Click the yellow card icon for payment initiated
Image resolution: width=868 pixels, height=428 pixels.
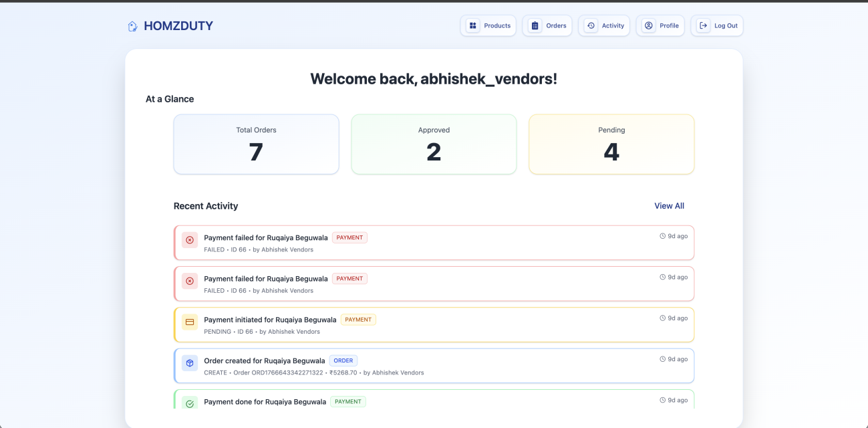(190, 322)
